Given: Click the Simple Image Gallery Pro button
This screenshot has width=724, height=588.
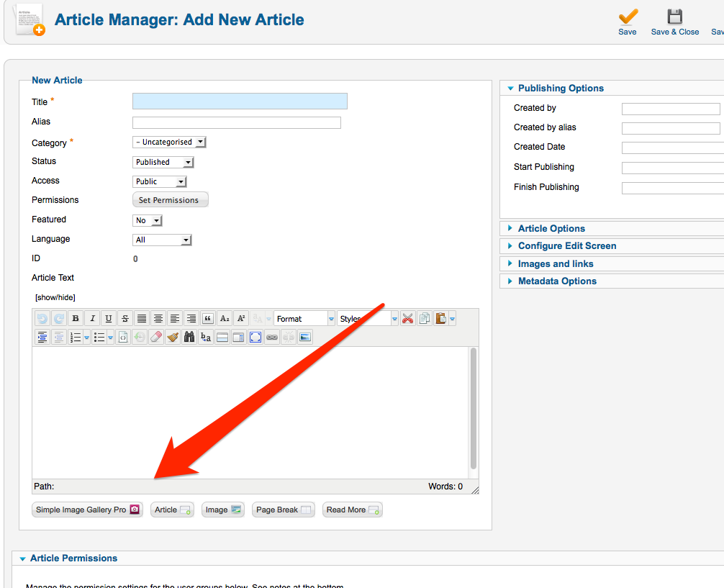Looking at the screenshot, I should coord(87,510).
